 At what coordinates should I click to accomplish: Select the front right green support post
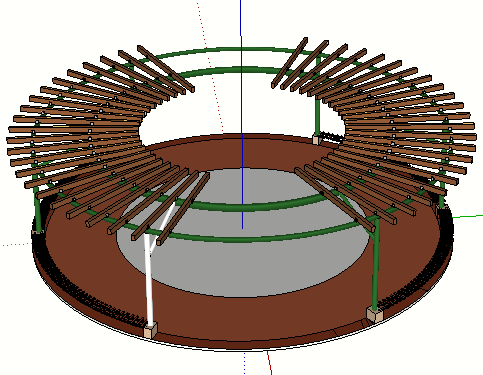376,263
